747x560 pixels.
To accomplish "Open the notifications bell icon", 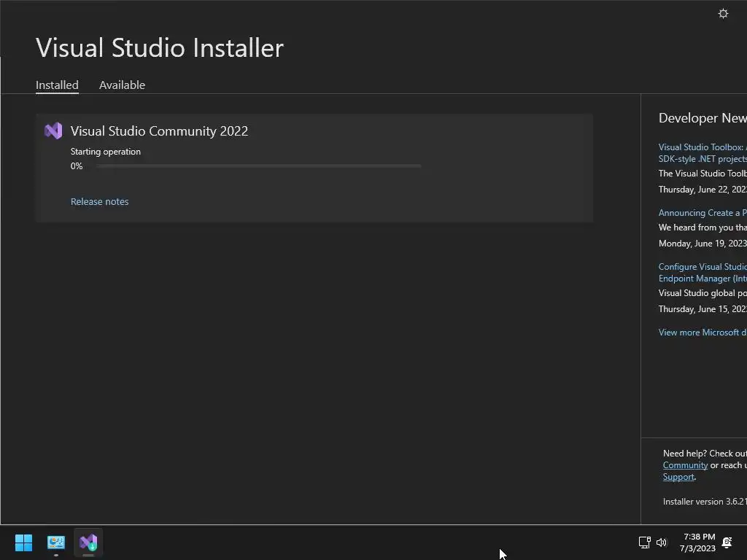I will [727, 542].
